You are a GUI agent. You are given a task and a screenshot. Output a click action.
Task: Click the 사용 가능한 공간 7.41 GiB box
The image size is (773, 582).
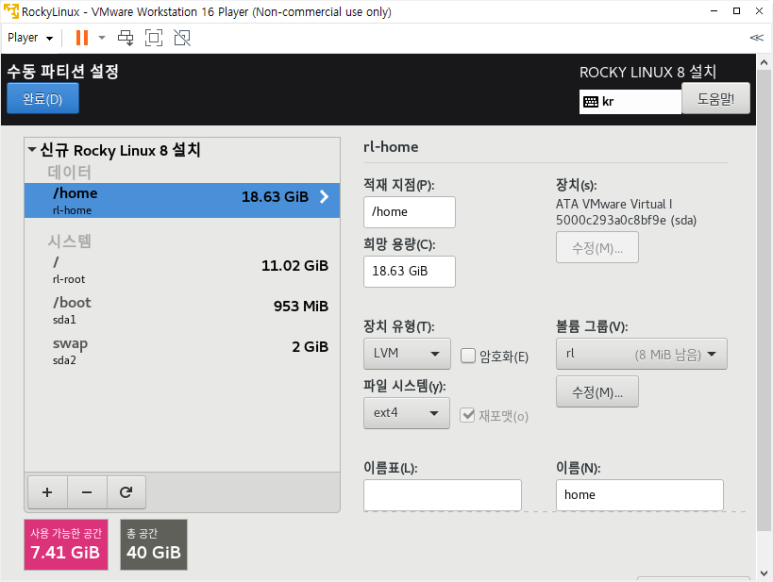[66, 545]
